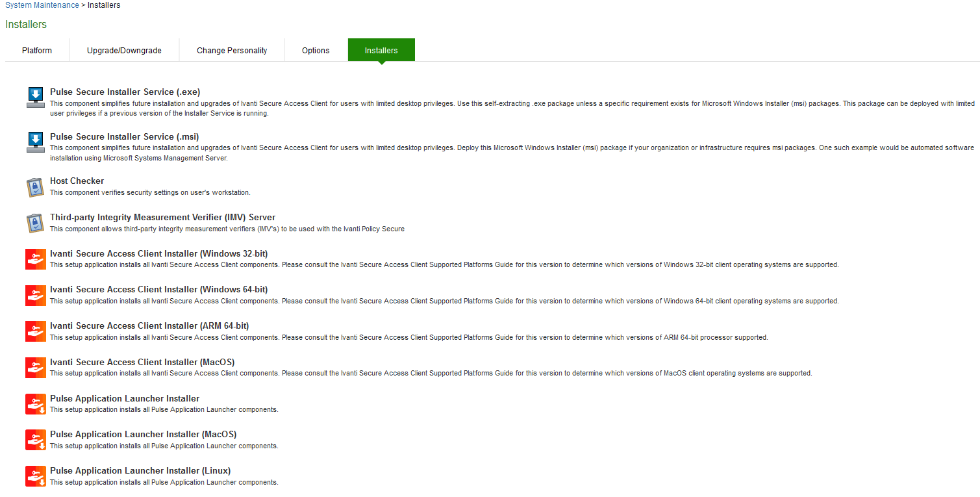Click the description under the .msi Installer Service
980x497 pixels.
tap(512, 153)
